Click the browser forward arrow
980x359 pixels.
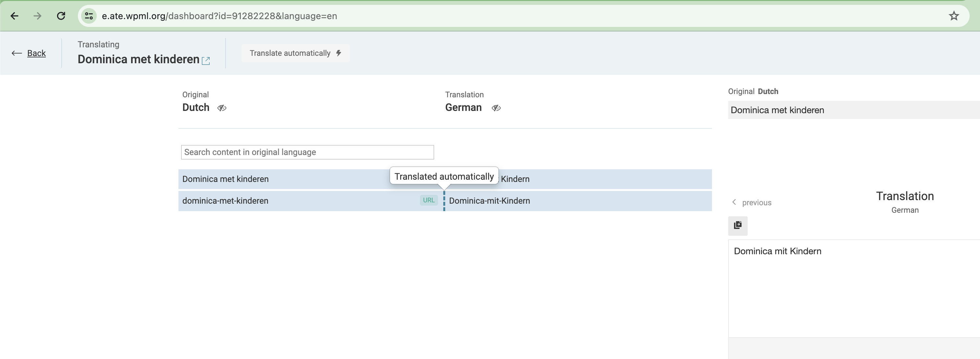(37, 16)
